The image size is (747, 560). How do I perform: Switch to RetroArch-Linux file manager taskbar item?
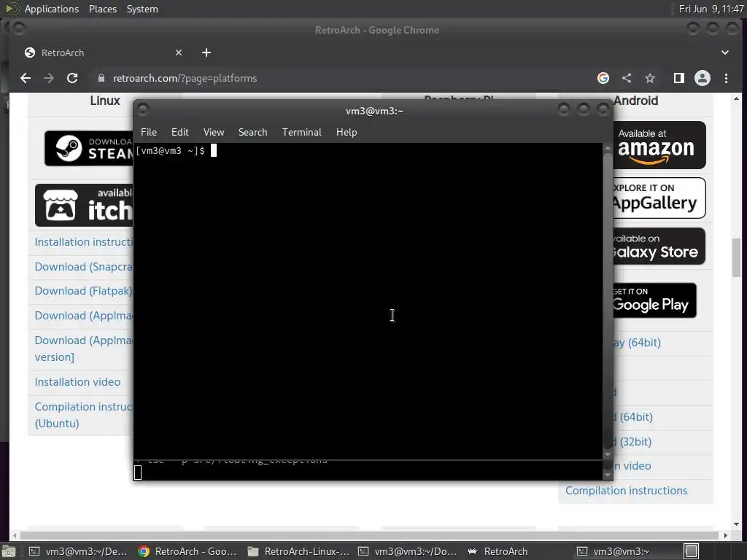click(x=298, y=551)
